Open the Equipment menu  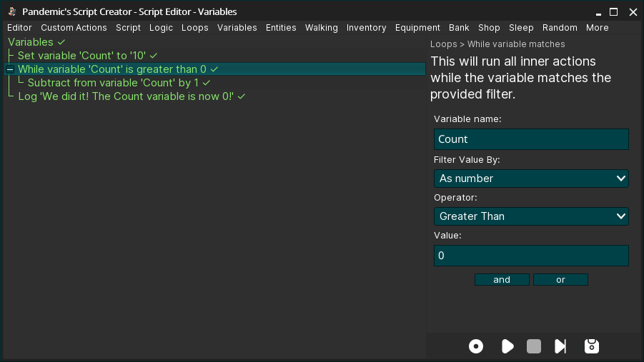point(417,28)
